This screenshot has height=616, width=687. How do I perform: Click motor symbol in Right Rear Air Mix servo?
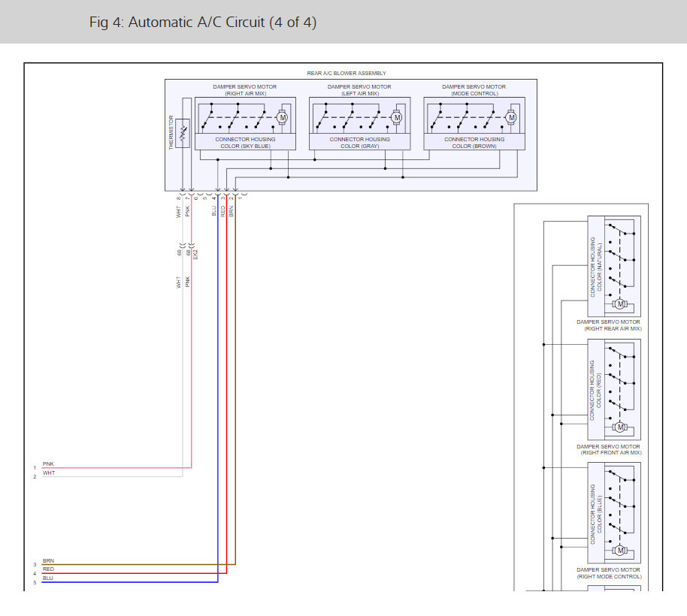pyautogui.click(x=619, y=303)
